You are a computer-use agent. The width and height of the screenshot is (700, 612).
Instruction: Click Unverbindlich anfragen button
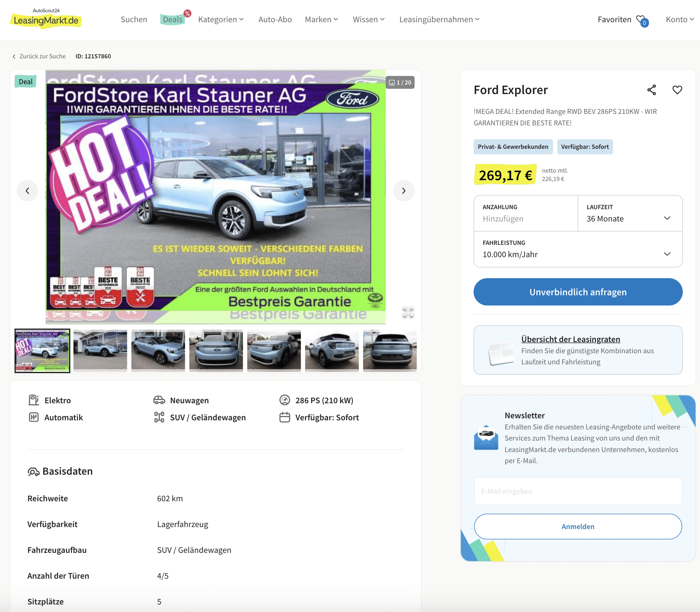(x=578, y=292)
